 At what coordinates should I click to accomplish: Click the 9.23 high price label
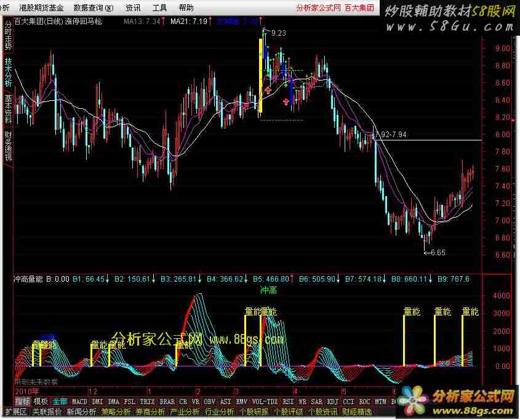tap(279, 33)
